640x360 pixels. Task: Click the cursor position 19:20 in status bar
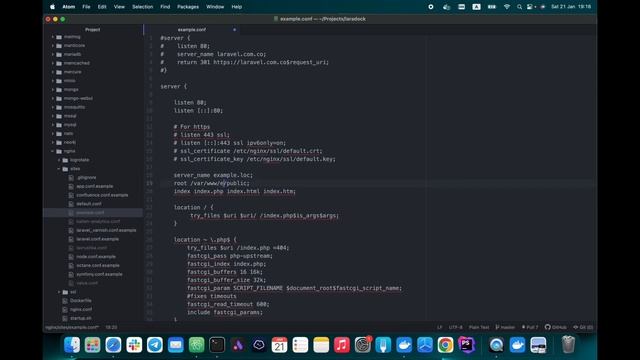click(111, 327)
